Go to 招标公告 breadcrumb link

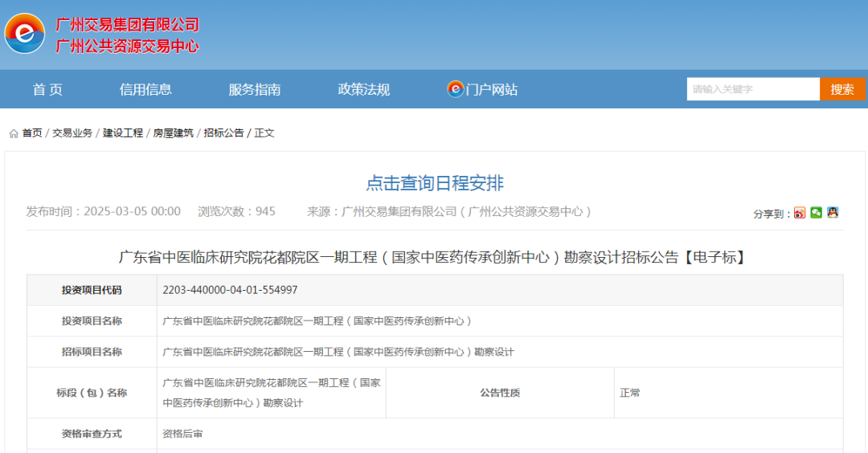click(x=223, y=133)
